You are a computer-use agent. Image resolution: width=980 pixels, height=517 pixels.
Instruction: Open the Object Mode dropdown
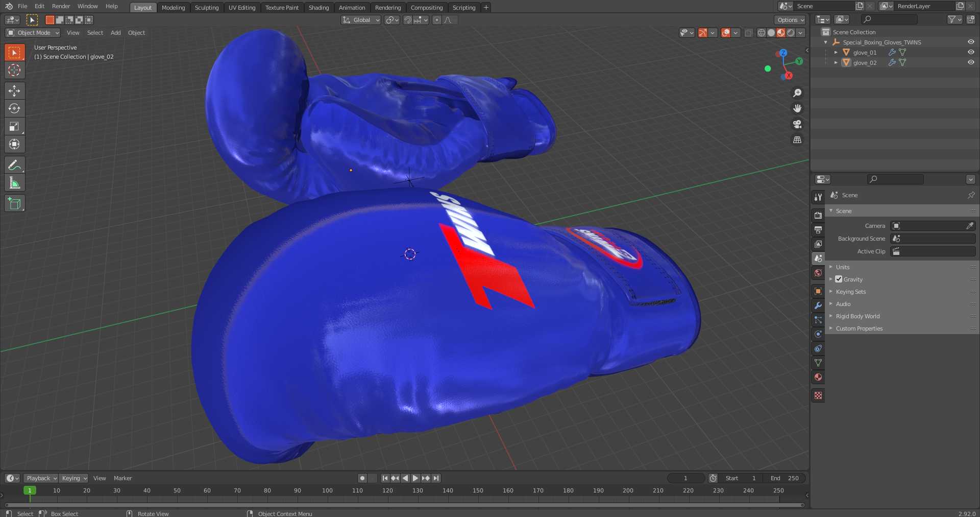[x=33, y=33]
